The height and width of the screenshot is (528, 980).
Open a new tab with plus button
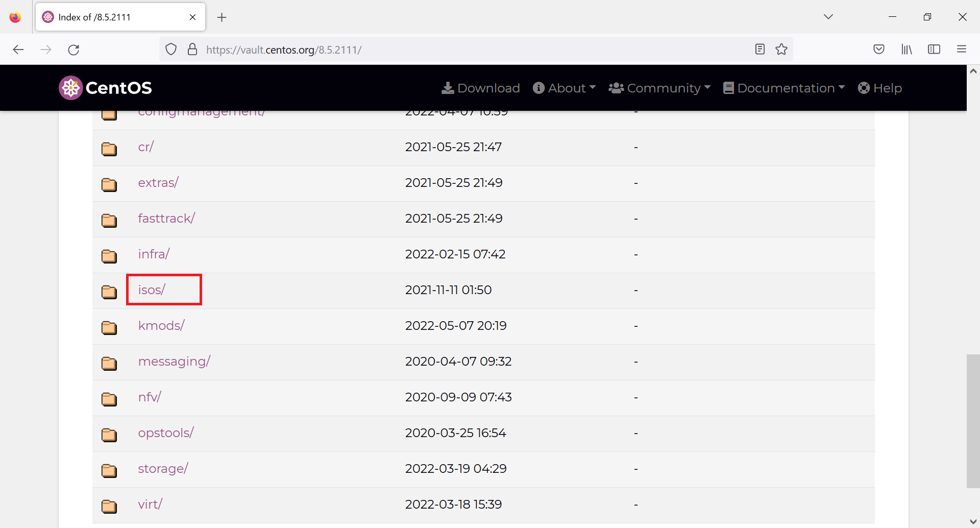click(x=222, y=17)
